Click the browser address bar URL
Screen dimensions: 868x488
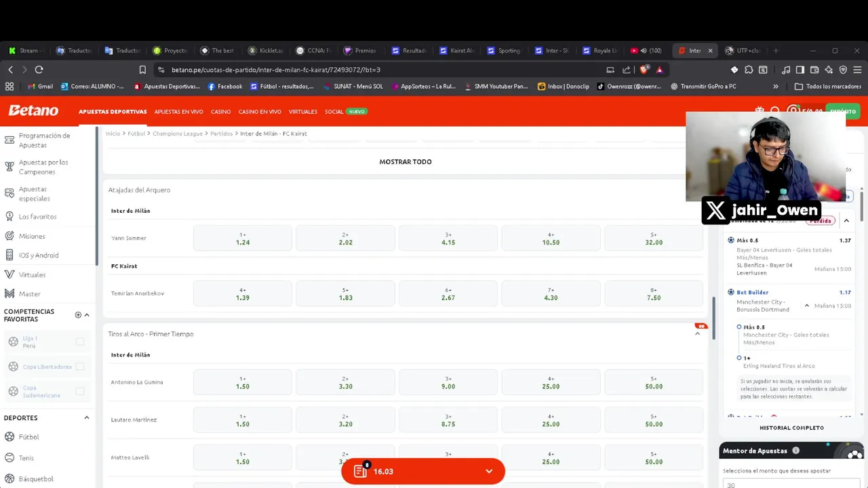(x=275, y=69)
